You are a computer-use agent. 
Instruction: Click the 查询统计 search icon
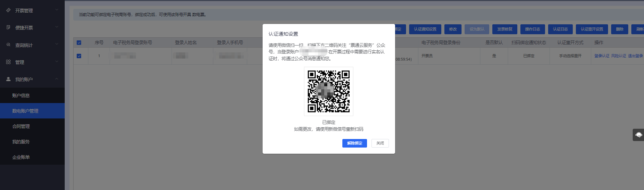[x=9, y=45]
